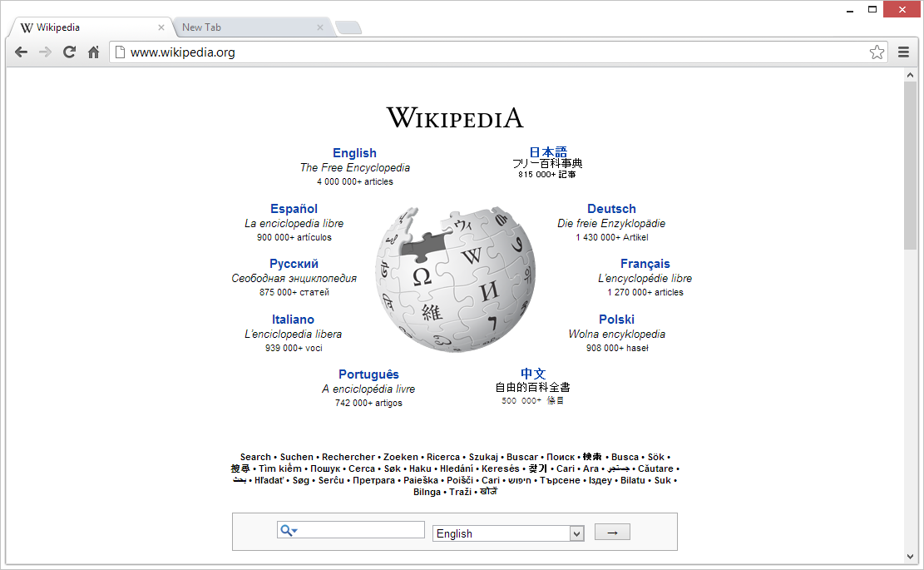Click the Wikipedia favicon on the first tab
The height and width of the screenshot is (570, 924).
point(27,27)
